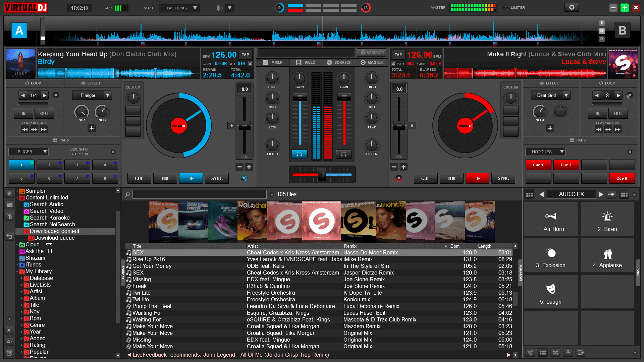Switch to the SCRATCH tab
Image resolution: width=644 pixels, height=362 pixels.
click(339, 62)
